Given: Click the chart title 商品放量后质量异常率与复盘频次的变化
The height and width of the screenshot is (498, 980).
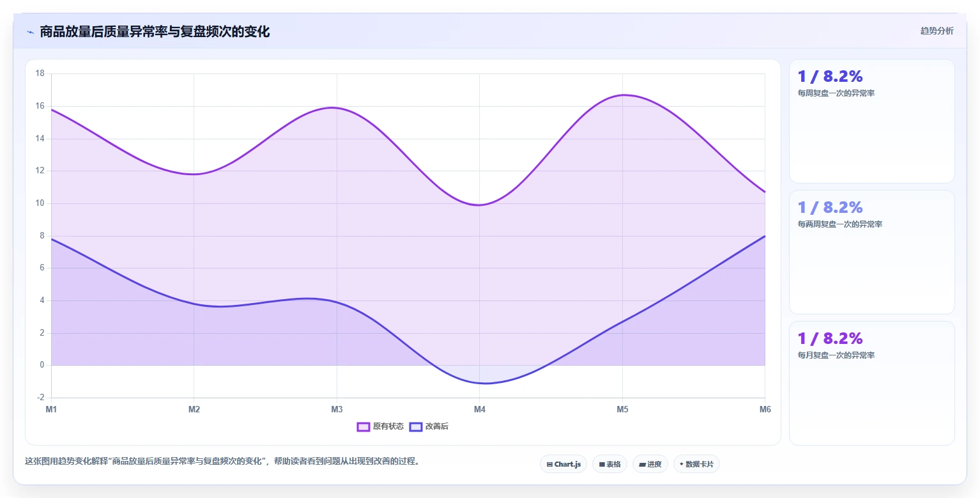Looking at the screenshot, I should [x=155, y=31].
